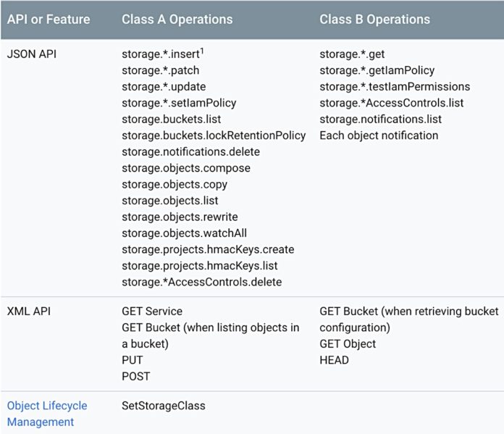Click the storage.*AccessControls.delete operation
Image resolution: width=504 pixels, height=434 pixels.
[202, 282]
